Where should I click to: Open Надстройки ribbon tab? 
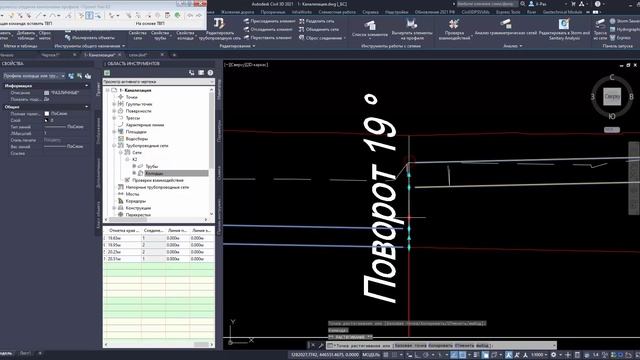click(396, 12)
